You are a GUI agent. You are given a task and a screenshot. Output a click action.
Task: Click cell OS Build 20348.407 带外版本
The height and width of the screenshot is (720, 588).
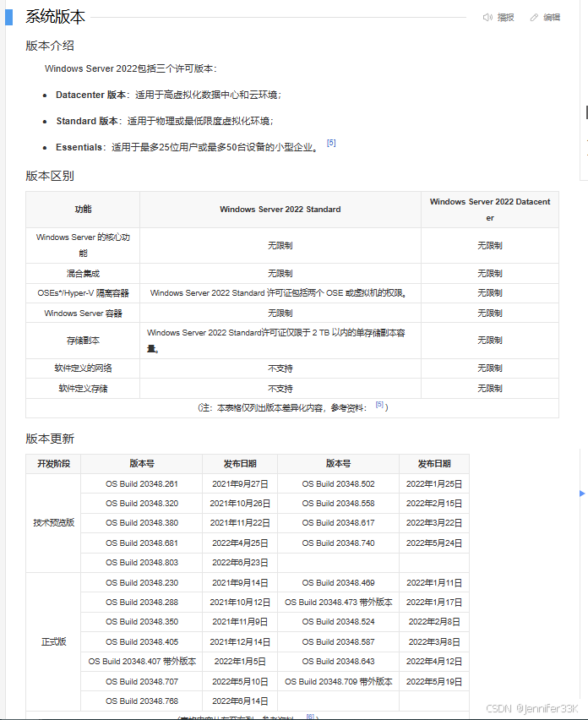pos(142,662)
